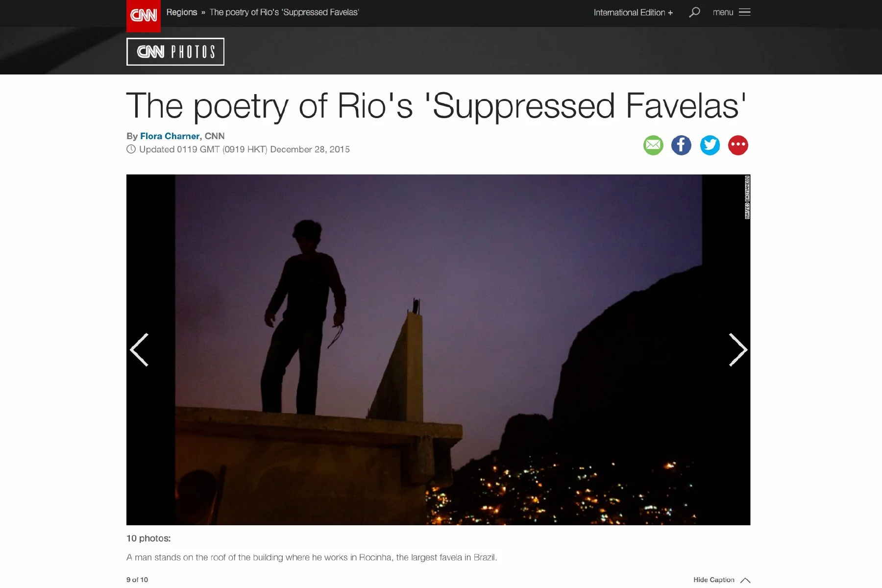Open the menu label

click(723, 12)
